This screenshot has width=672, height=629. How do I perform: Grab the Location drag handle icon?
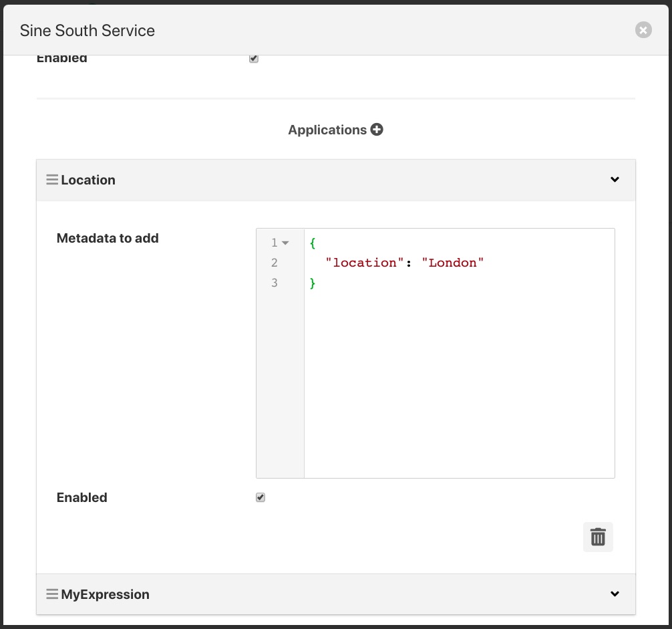coord(52,180)
